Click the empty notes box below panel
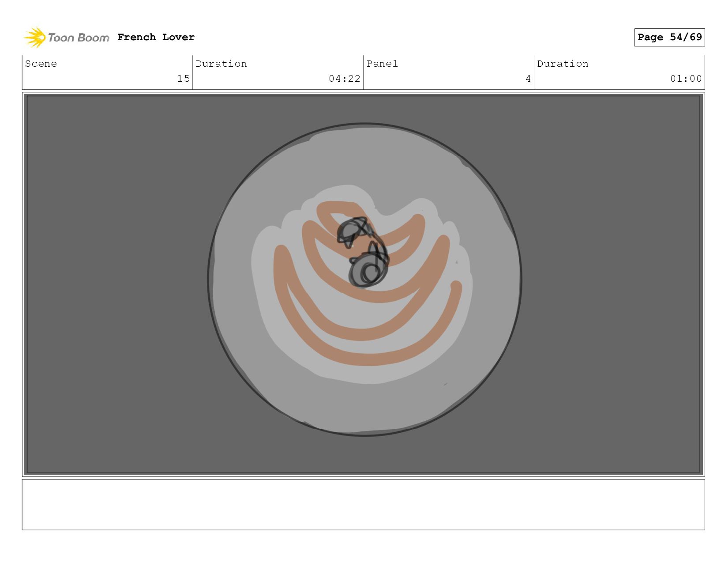Viewport: 728px width, 563px height. (x=364, y=505)
